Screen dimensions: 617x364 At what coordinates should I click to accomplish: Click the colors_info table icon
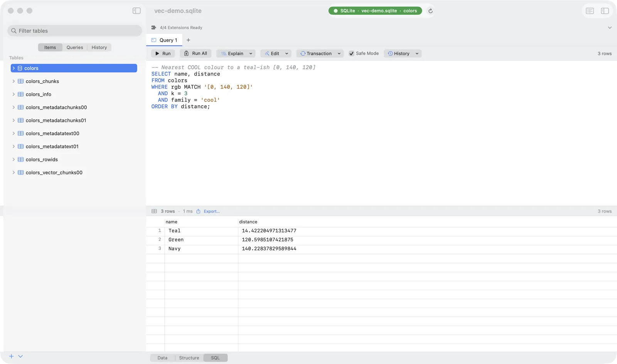(x=21, y=94)
